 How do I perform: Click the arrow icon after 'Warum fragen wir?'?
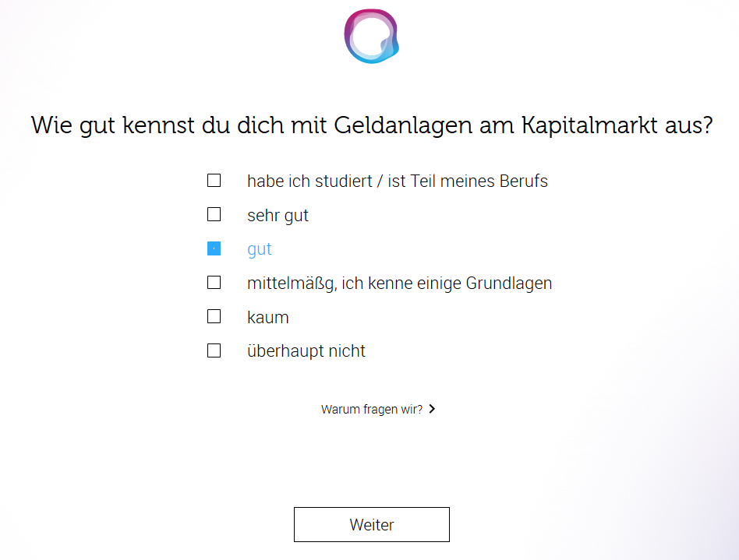click(433, 409)
